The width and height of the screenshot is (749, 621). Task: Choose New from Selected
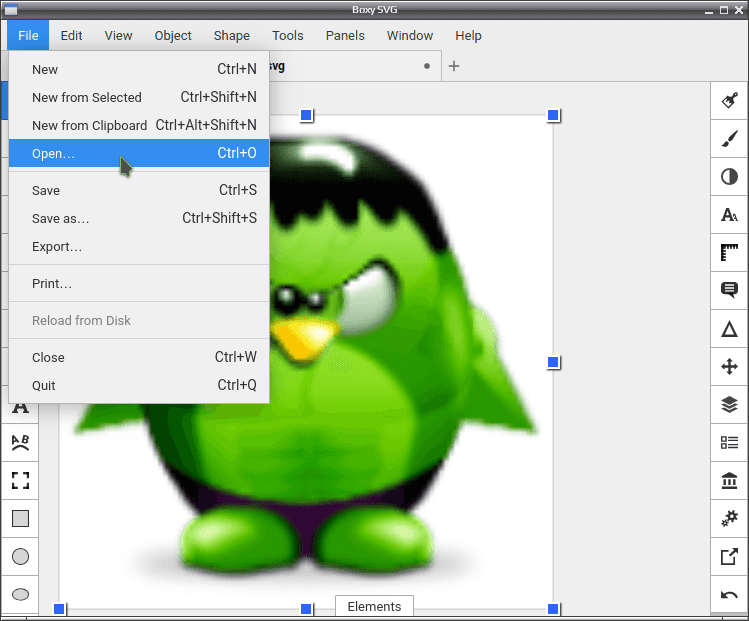[139, 97]
